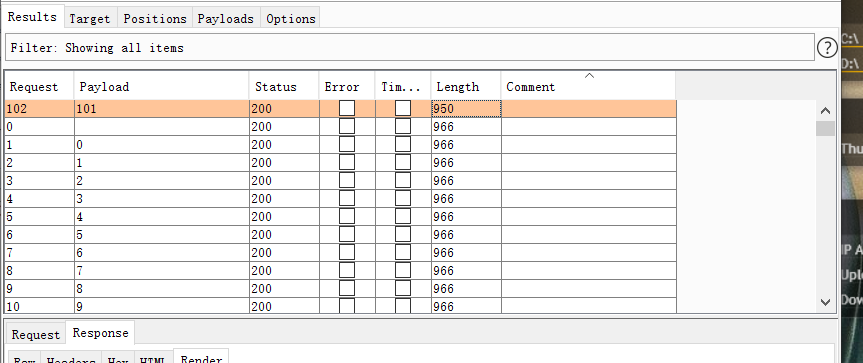Image resolution: width=863 pixels, height=363 pixels.
Task: Select result row with payload 101
Action: pos(341,108)
